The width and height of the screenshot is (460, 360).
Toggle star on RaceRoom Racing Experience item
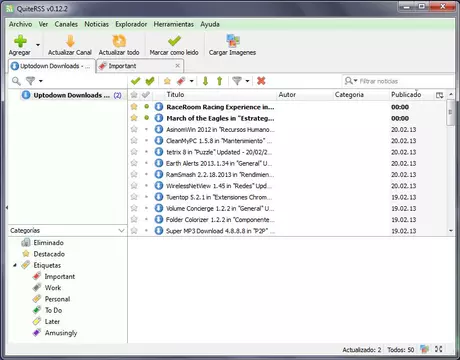point(134,107)
